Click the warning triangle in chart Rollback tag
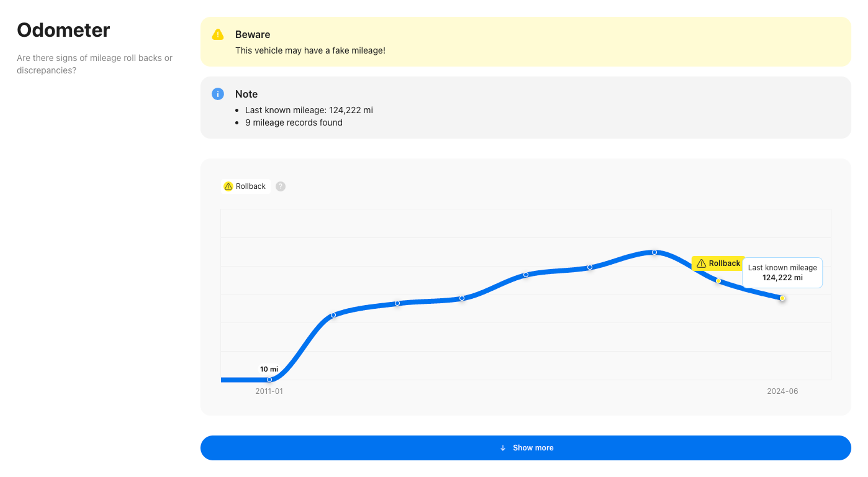The width and height of the screenshot is (868, 477). click(701, 263)
